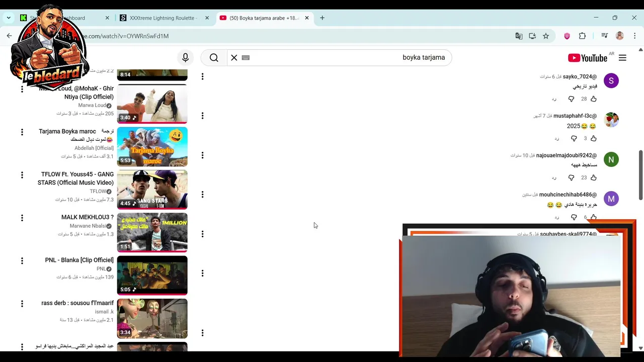Like the comment by sayko_7024
This screenshot has width=644, height=362.
[x=594, y=99]
